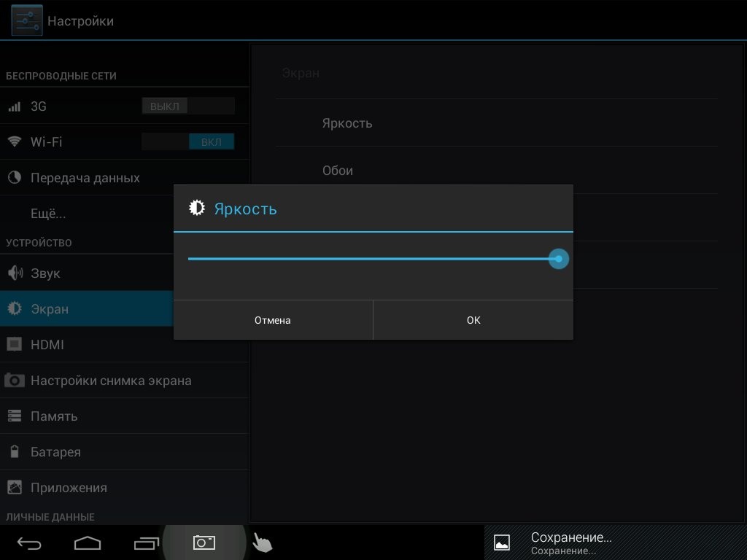Tap the Settings app icon in header
The width and height of the screenshot is (747, 560).
(x=26, y=20)
